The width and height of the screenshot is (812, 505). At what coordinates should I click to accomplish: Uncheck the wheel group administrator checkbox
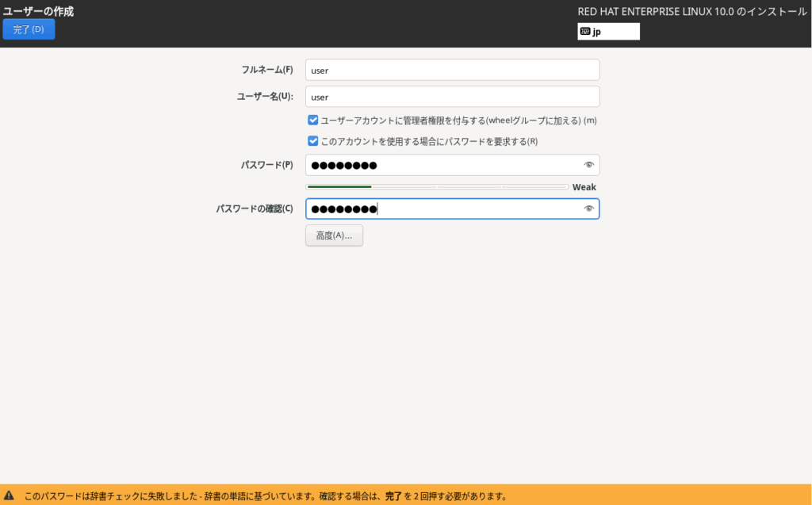tap(312, 121)
